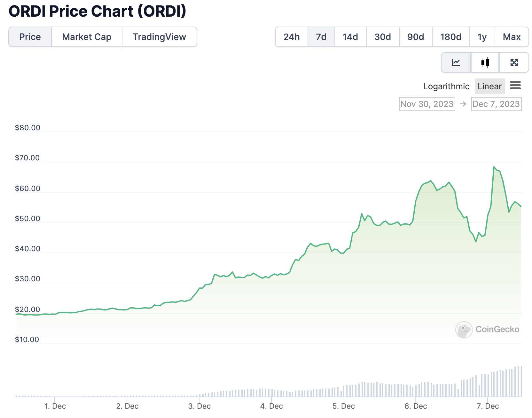Show Max price history

click(512, 37)
